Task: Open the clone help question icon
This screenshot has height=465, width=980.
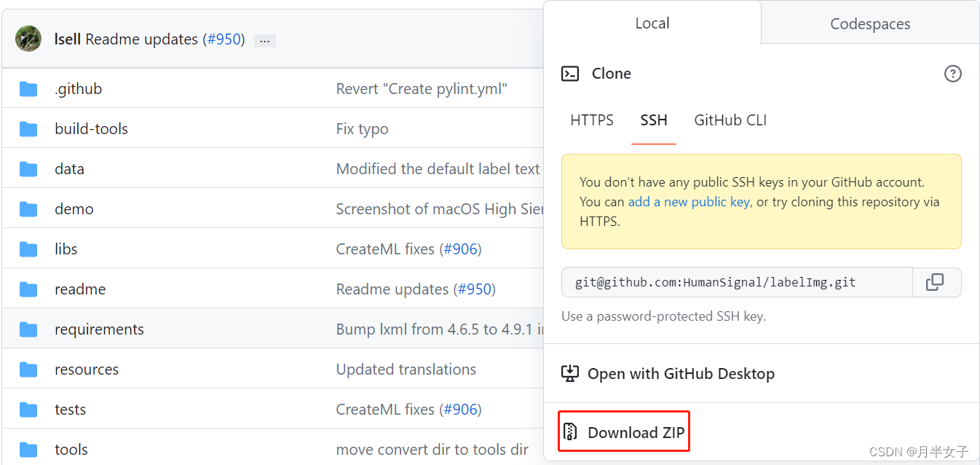Action: coord(952,74)
